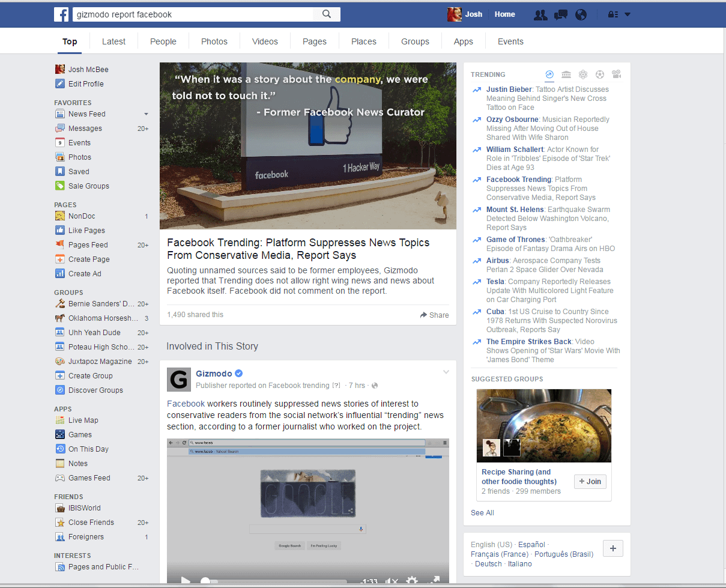The image size is (726, 588).
Task: Open the Notifications globe icon
Action: coord(581,15)
